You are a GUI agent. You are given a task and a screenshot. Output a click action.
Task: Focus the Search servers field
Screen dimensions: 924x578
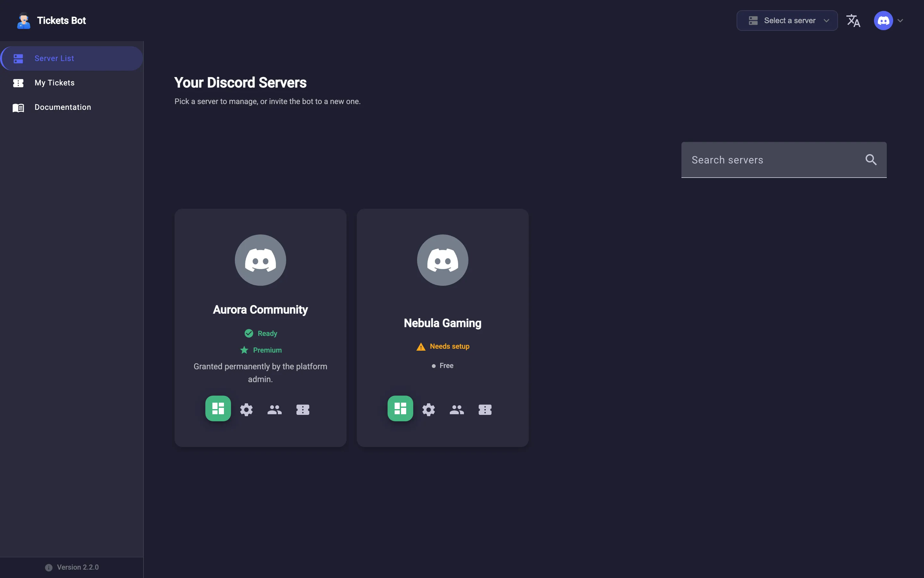pyautogui.click(x=784, y=160)
